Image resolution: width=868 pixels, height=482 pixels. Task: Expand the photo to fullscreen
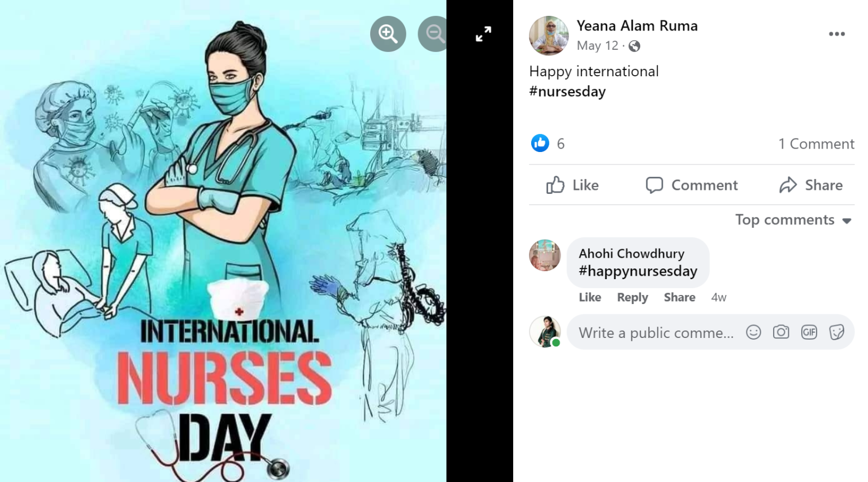pyautogui.click(x=483, y=34)
